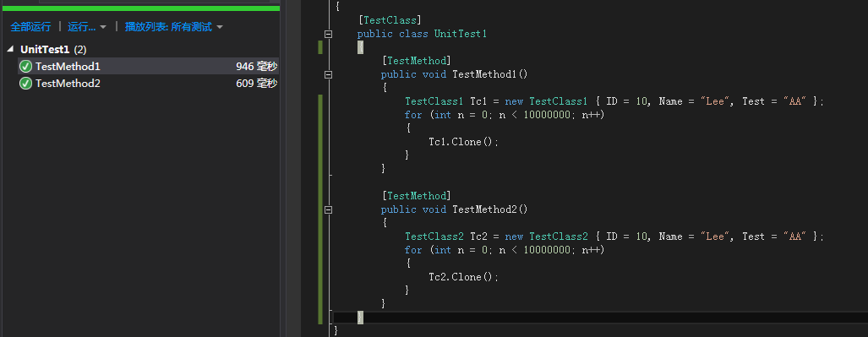868x337 pixels.
Task: Select TestMethod1 in the test list
Action: click(148, 67)
